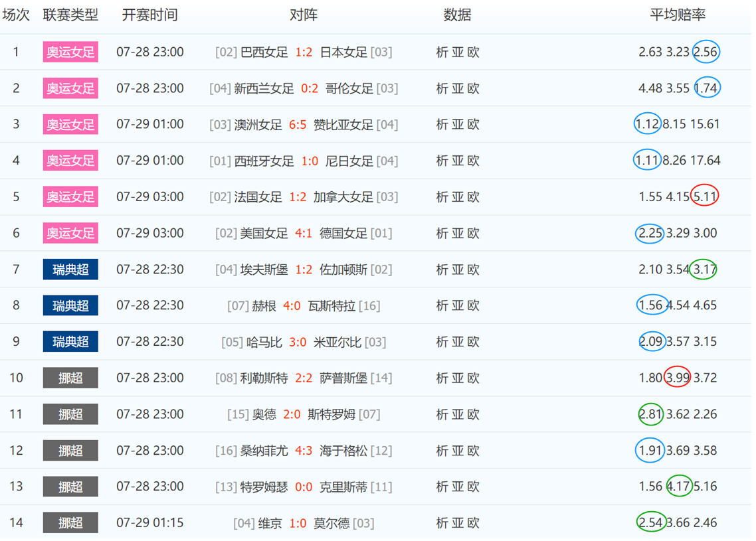Open 析 link in 新西兰女足 row
The image size is (756, 541).
tap(442, 88)
